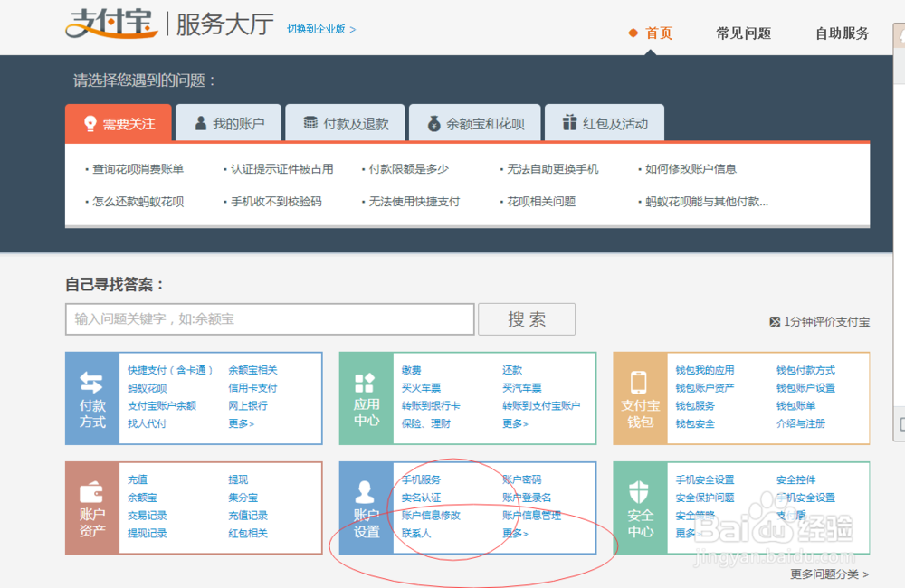Click the survey icon beside 1分钟评价支付宝
Image resolution: width=905 pixels, height=588 pixels.
[775, 321]
